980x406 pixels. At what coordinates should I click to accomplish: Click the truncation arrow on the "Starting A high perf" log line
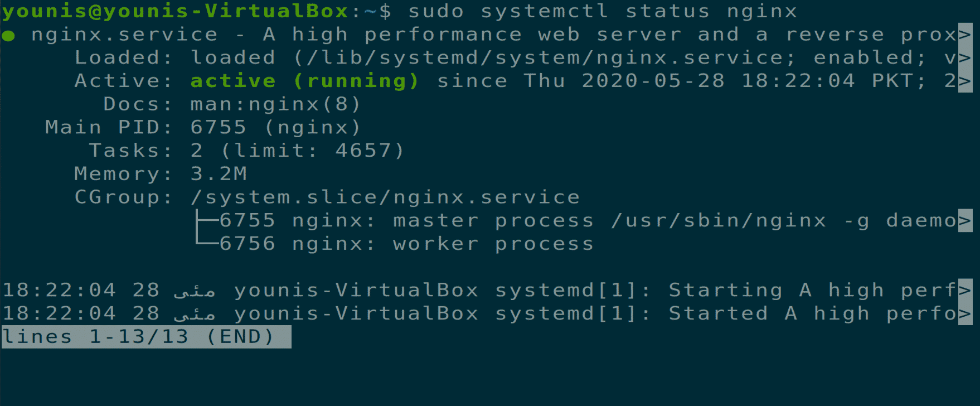pyautogui.click(x=965, y=291)
